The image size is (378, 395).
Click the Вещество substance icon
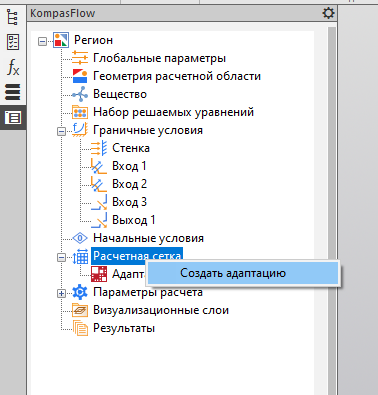point(80,94)
